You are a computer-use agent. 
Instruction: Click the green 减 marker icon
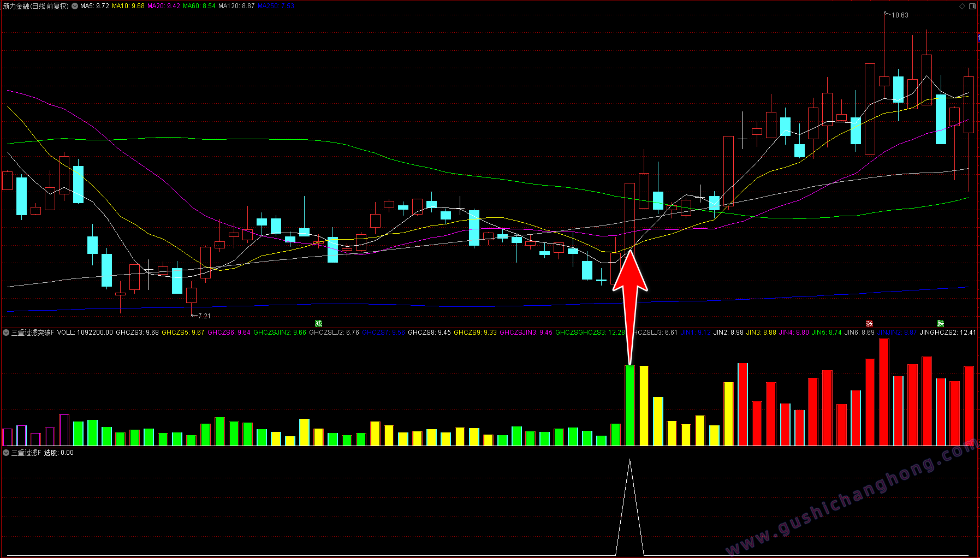tap(319, 324)
